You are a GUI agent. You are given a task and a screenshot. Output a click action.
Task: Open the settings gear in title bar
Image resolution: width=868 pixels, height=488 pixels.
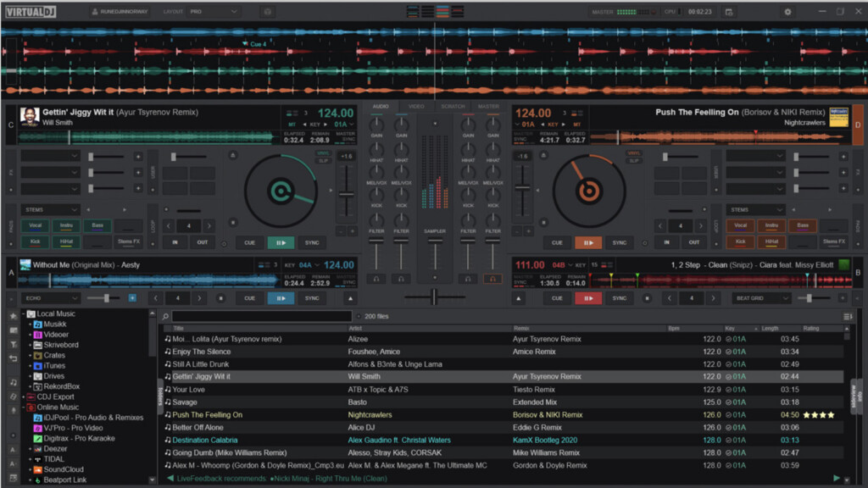pos(787,12)
